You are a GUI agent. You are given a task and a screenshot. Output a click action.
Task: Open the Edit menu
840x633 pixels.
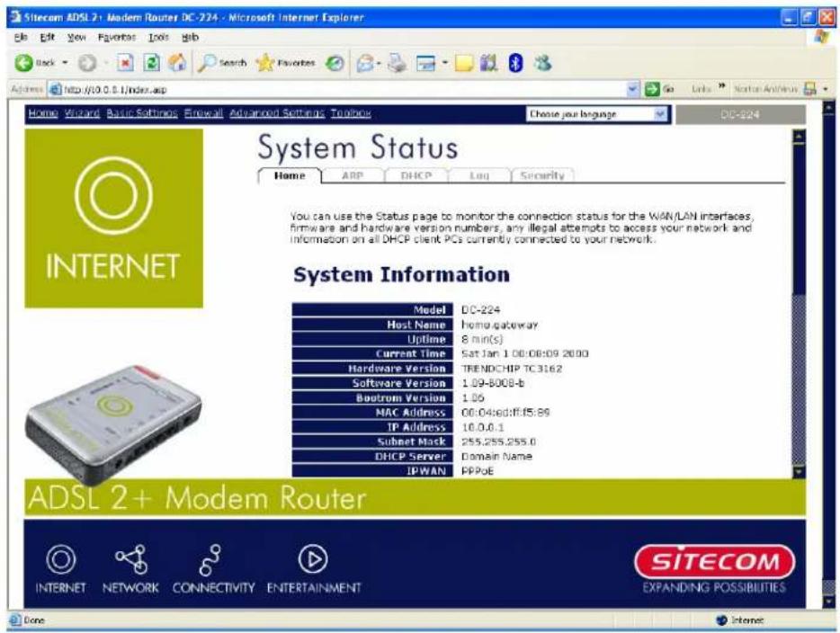click(x=47, y=38)
